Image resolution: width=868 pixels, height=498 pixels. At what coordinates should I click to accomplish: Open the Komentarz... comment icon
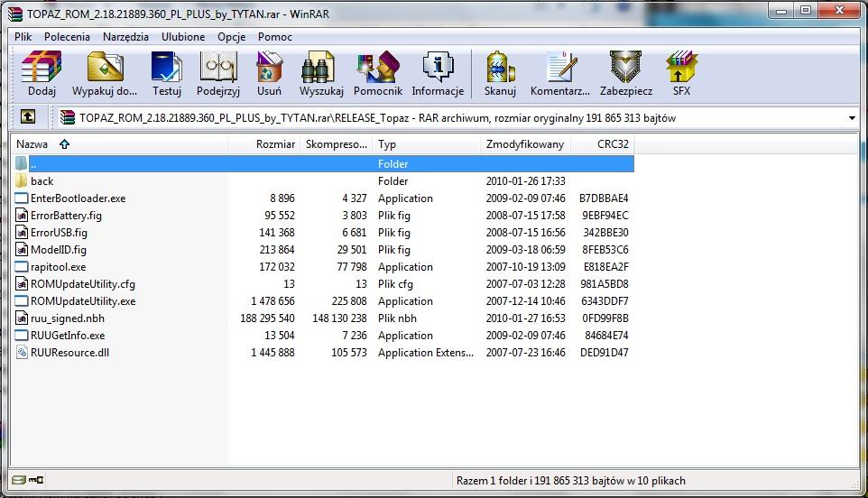tap(561, 67)
